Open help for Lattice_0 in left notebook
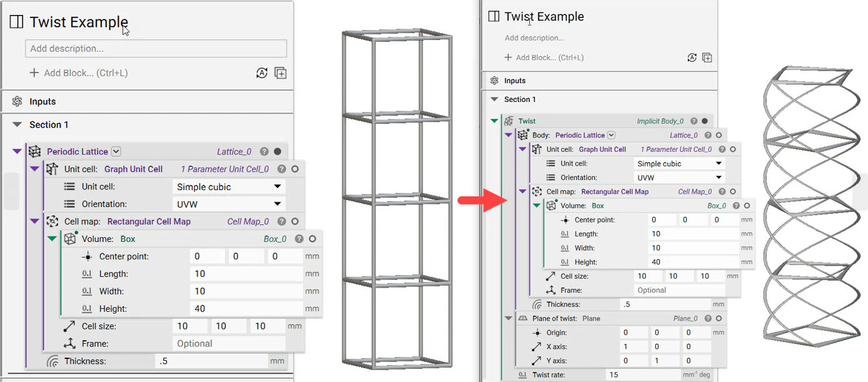The image size is (868, 382). pos(264,151)
